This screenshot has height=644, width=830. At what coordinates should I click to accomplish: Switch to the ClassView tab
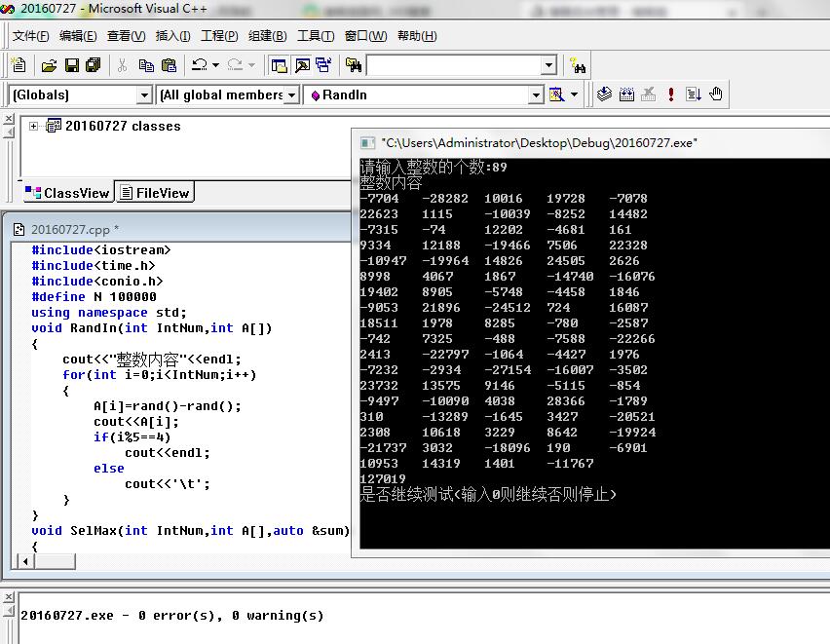click(x=69, y=193)
